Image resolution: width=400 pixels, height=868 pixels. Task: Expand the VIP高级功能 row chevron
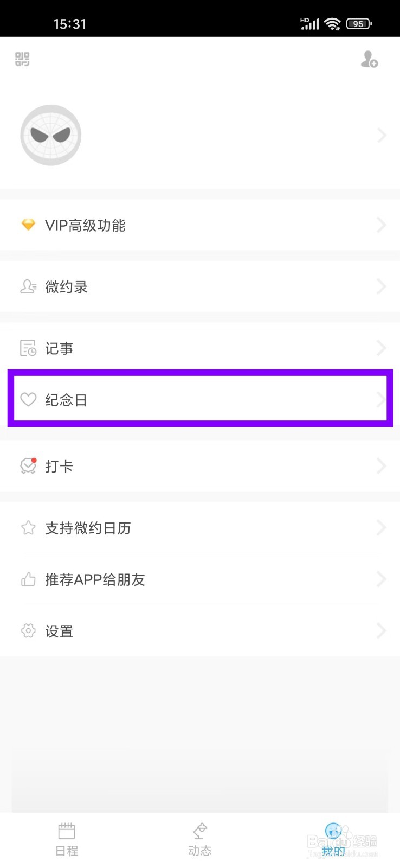point(382,225)
